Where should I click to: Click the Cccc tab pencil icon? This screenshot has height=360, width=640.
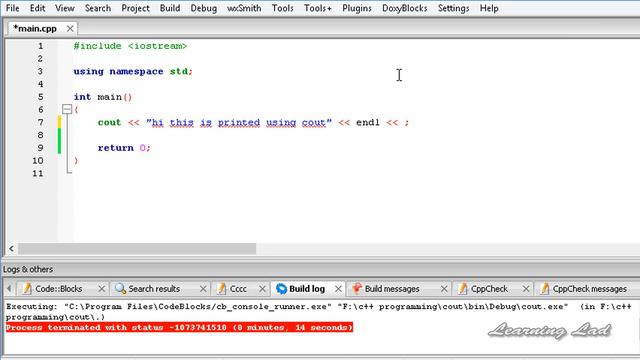coord(221,289)
